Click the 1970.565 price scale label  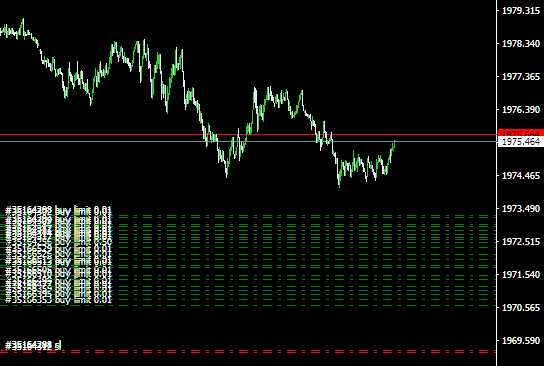tap(521, 307)
